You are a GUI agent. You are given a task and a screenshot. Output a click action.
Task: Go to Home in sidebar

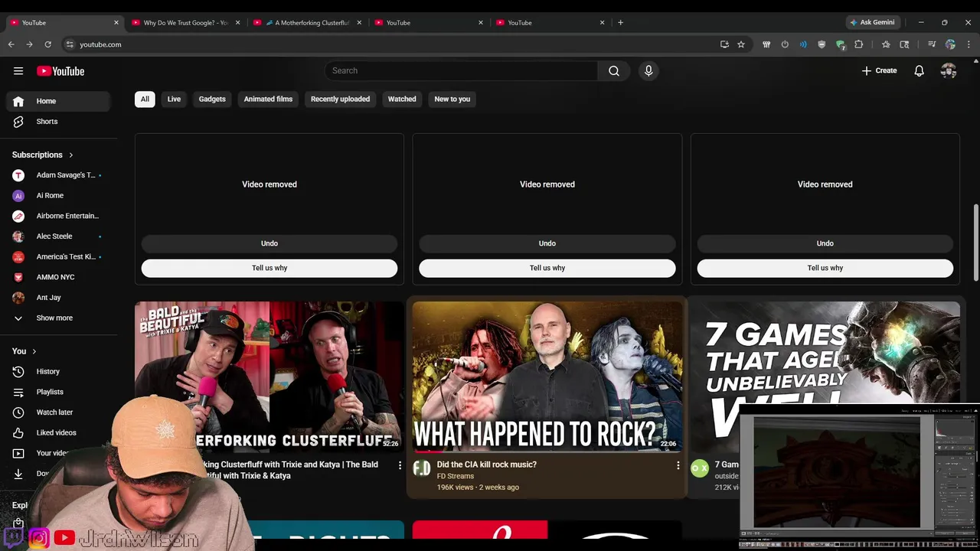[x=58, y=101]
